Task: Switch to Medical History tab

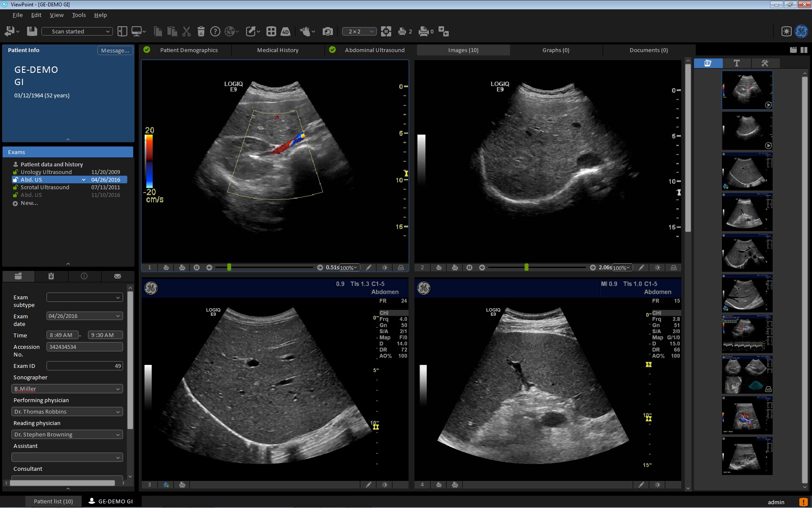Action: (x=277, y=50)
